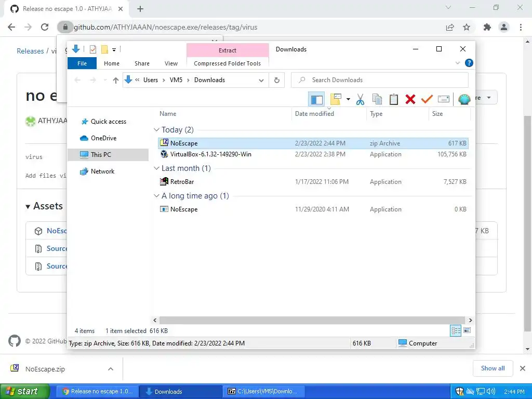The image size is (532, 399).
Task: Expand address bar history dropdown
Action: pos(261,81)
